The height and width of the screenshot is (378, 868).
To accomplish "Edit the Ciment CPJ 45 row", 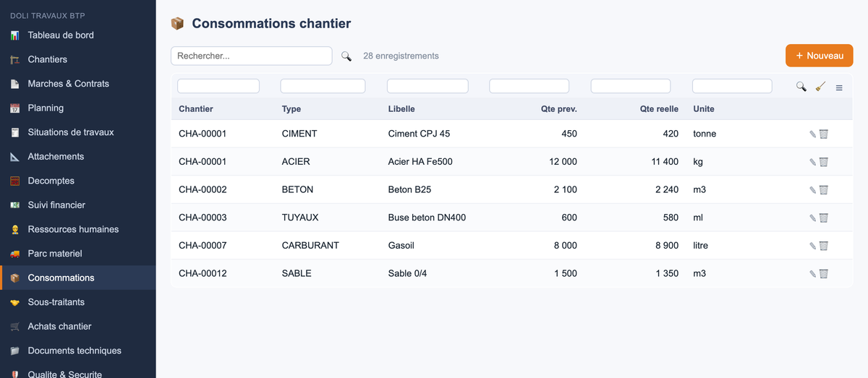I will [812, 134].
